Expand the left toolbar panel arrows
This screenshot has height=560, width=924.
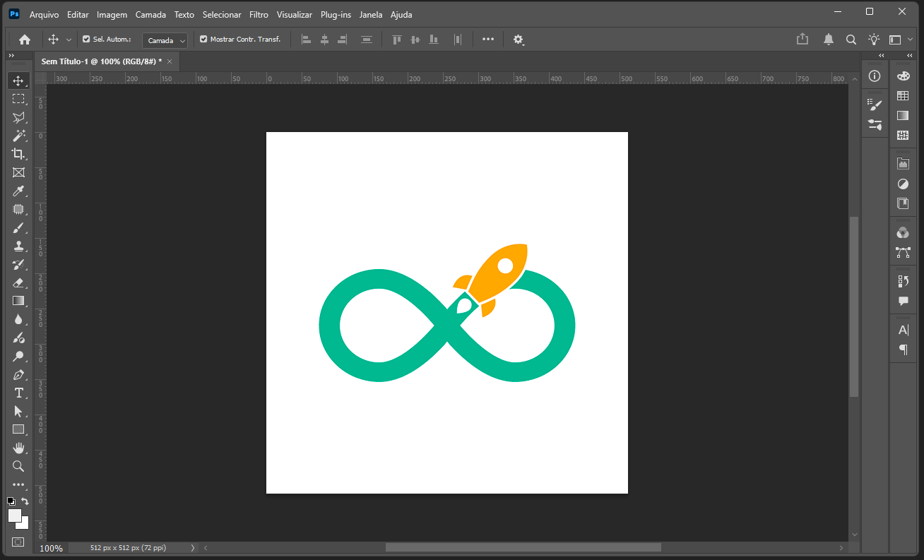click(x=11, y=55)
